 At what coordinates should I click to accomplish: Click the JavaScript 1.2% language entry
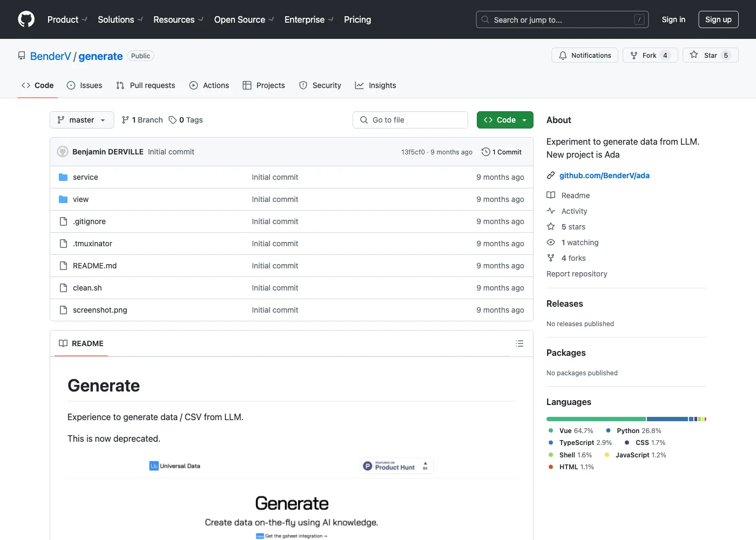coord(635,455)
